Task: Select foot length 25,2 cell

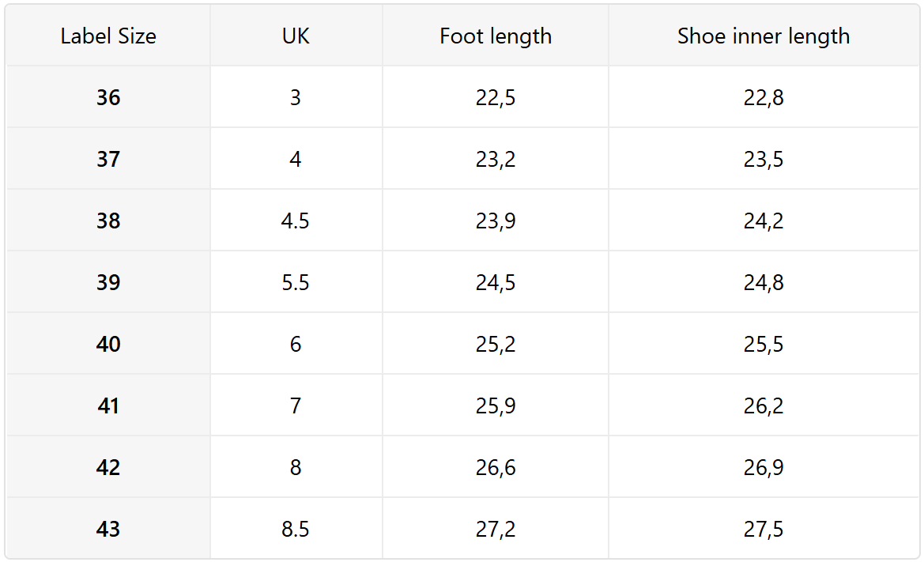Action: [496, 345]
